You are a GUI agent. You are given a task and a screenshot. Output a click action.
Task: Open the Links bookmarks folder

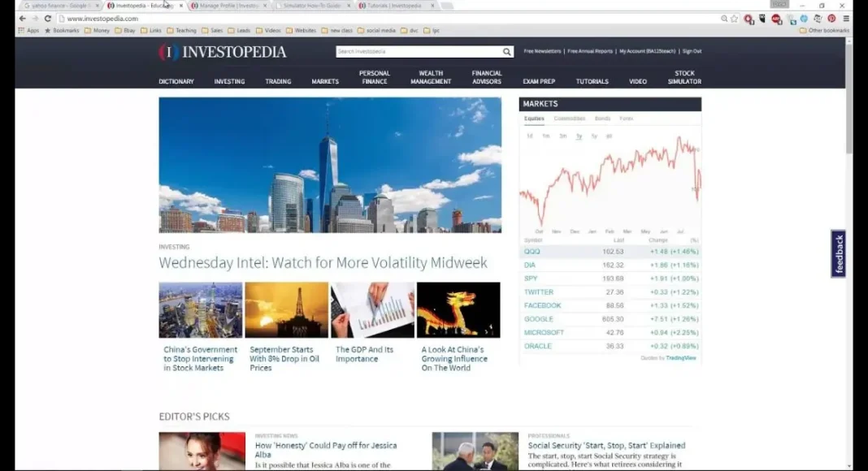pos(151,30)
